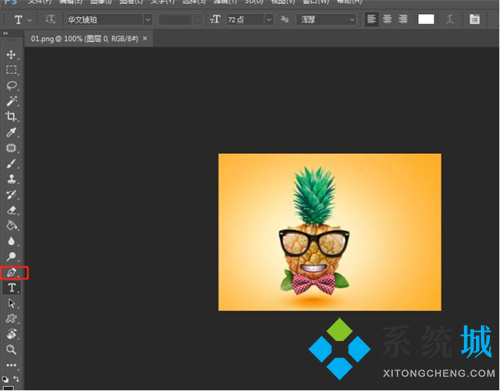Open the Edit Toolbar three-dots menu
The height and width of the screenshot is (391, 500).
(11, 365)
